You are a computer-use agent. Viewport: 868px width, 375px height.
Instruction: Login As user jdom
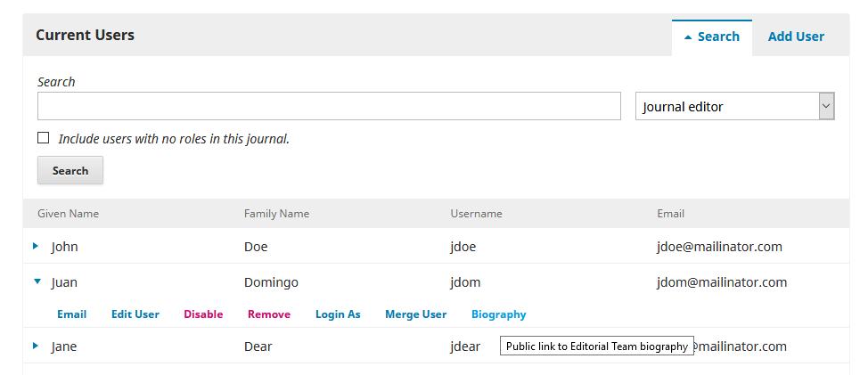coord(338,314)
